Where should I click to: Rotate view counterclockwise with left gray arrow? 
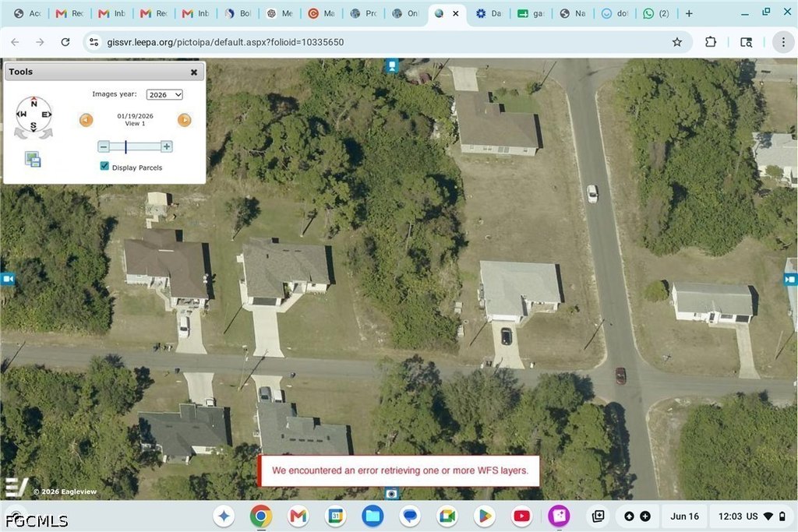tap(19, 133)
